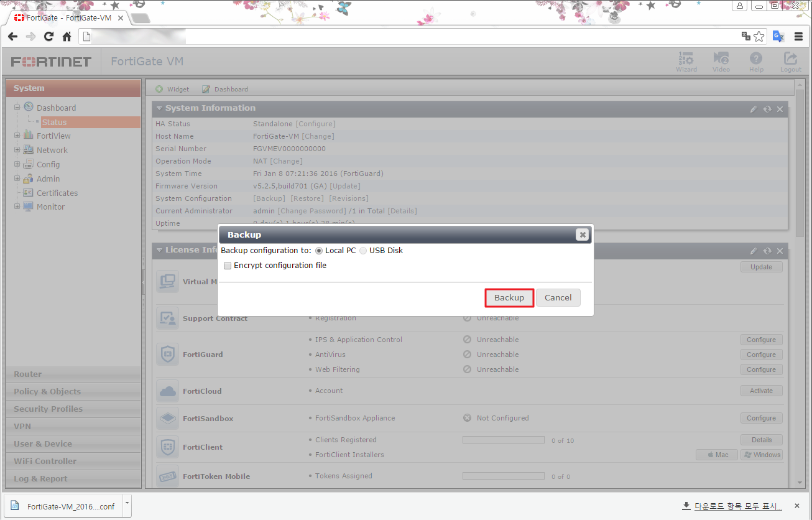Click the FortiSandbox icon
This screenshot has height=520, width=812.
(167, 419)
